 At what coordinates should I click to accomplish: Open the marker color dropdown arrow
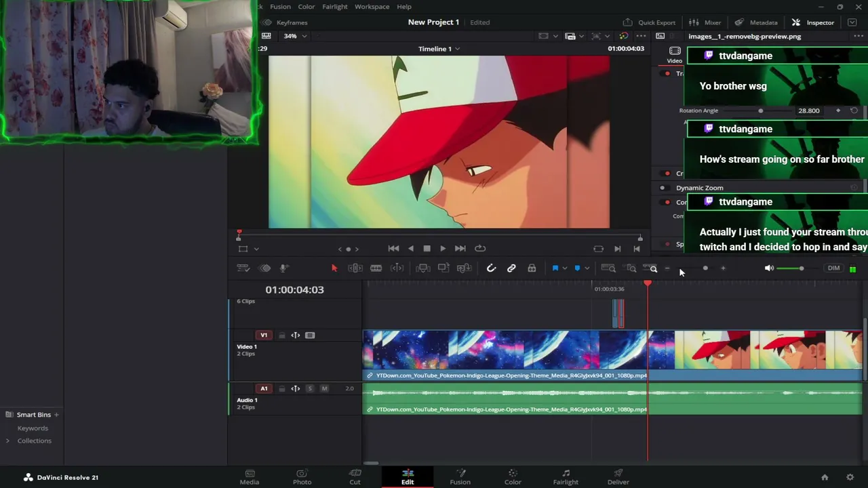pos(587,268)
